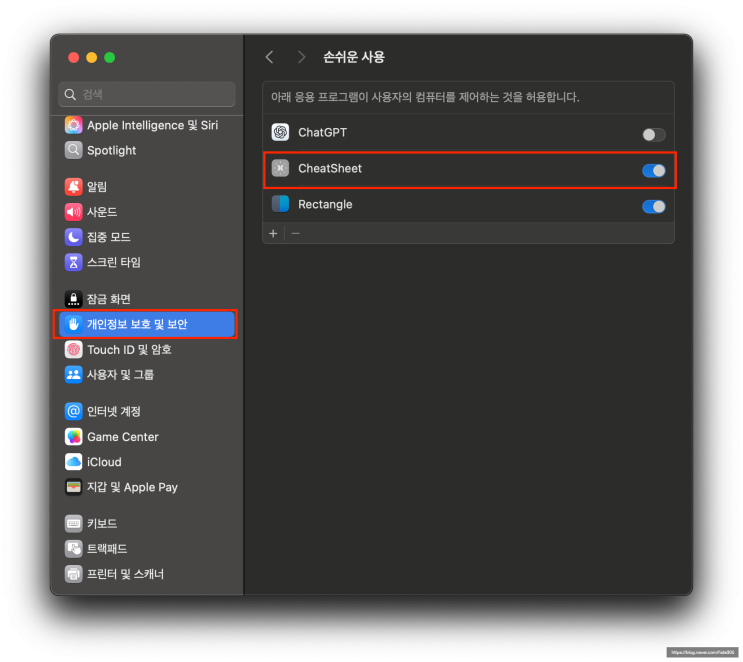
Task: Go forward with the right chevron
Action: [x=301, y=57]
